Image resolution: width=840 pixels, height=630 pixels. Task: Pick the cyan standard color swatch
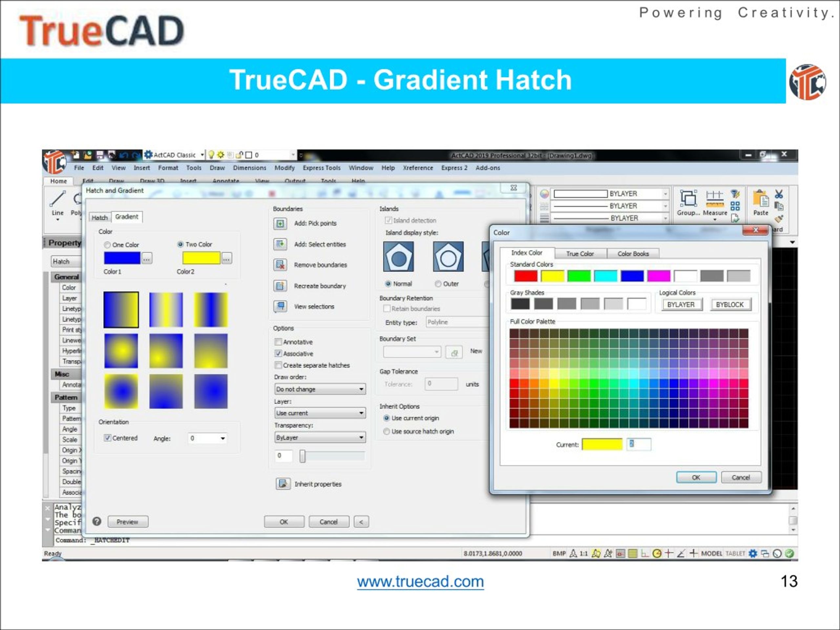605,276
